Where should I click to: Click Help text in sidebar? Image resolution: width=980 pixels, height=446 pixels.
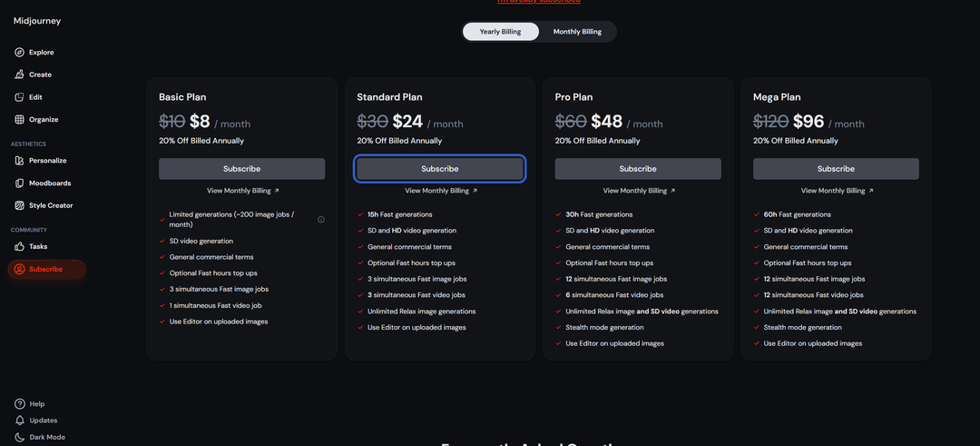[37, 404]
